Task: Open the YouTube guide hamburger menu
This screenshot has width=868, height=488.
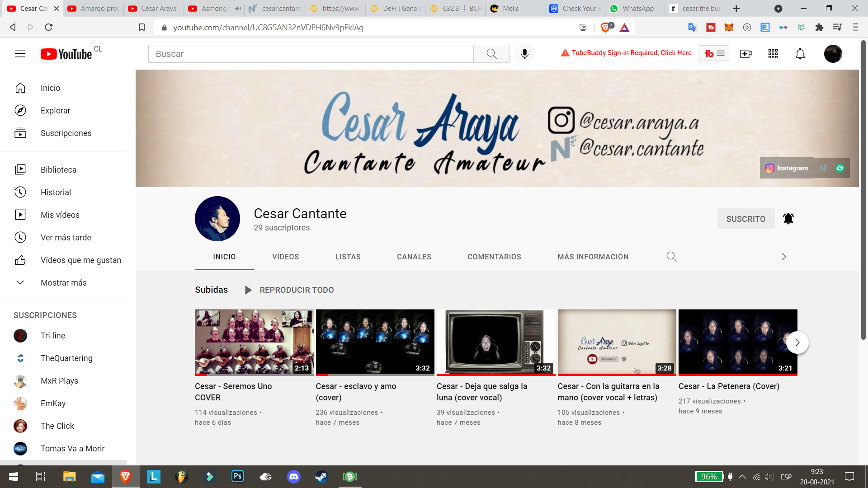Action: [x=20, y=54]
